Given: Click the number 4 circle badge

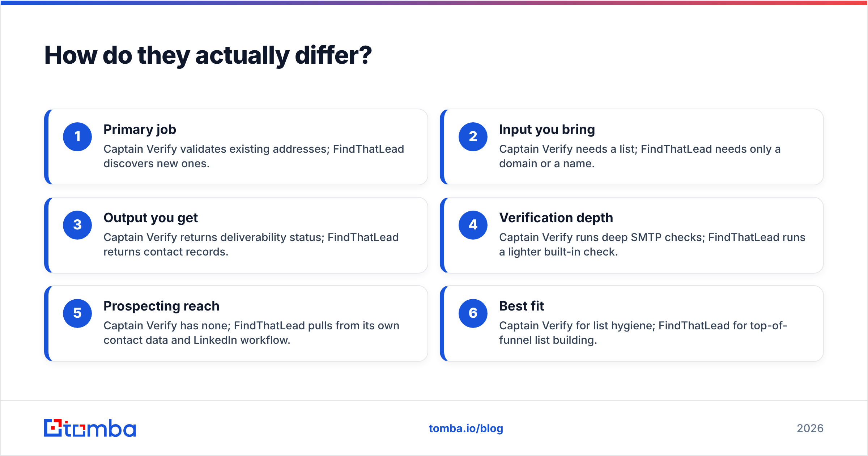Looking at the screenshot, I should pos(473,225).
